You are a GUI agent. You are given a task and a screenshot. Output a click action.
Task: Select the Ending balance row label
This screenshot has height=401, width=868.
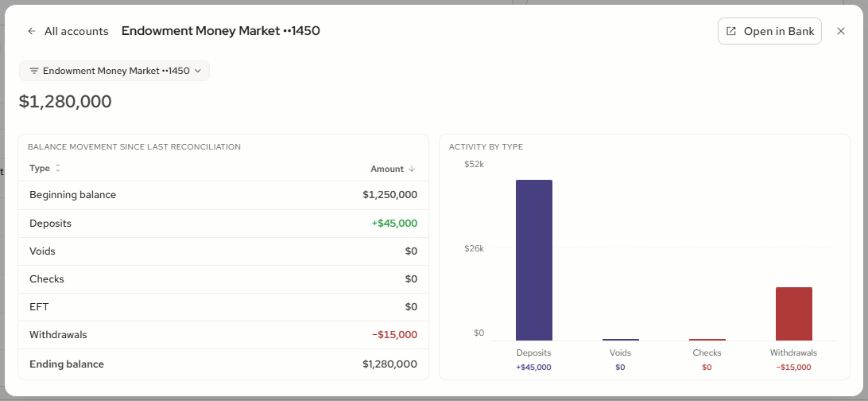(67, 364)
